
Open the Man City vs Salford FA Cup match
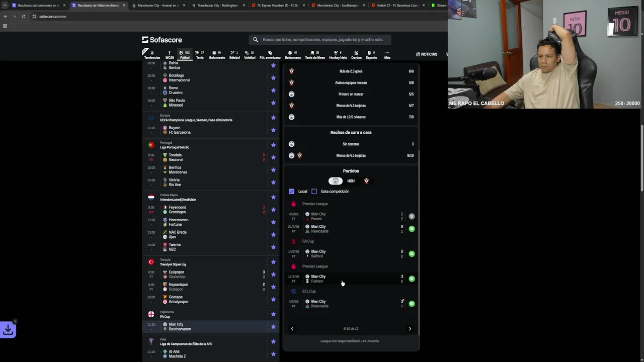coord(351,254)
